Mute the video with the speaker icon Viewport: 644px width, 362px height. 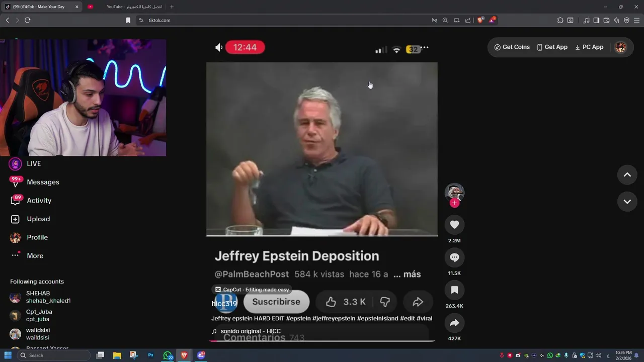click(x=219, y=47)
